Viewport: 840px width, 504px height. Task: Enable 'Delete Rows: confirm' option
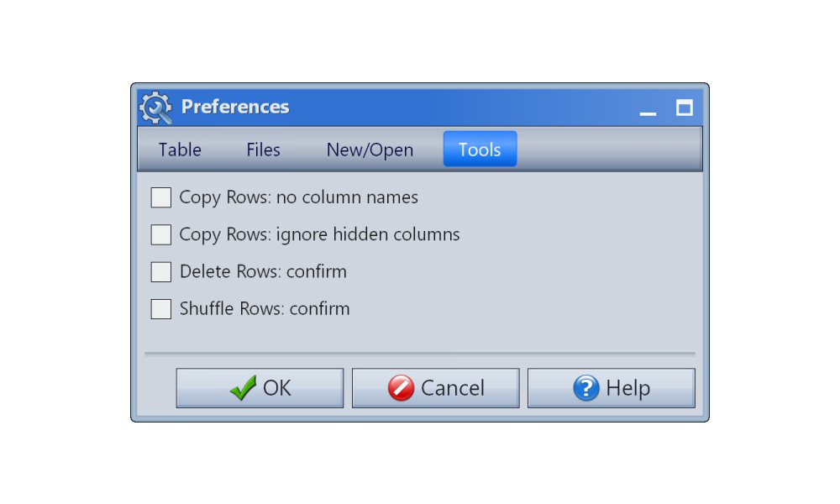coord(160,271)
